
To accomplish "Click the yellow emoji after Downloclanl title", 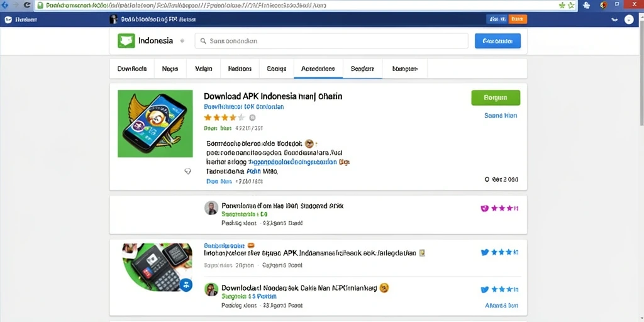I will tap(384, 288).
